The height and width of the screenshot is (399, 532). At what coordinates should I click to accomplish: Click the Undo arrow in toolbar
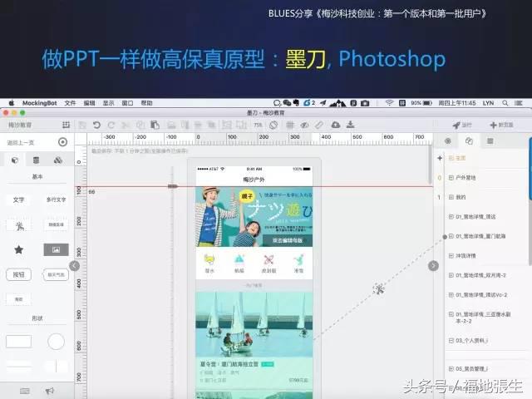[x=96, y=125]
